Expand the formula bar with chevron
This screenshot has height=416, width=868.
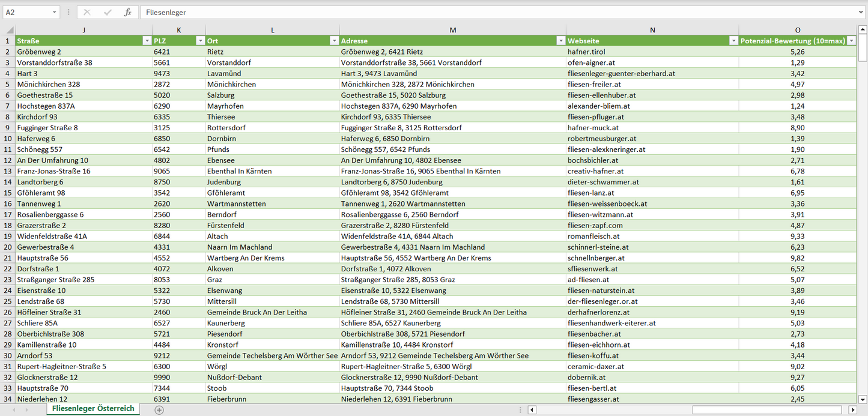pyautogui.click(x=861, y=12)
